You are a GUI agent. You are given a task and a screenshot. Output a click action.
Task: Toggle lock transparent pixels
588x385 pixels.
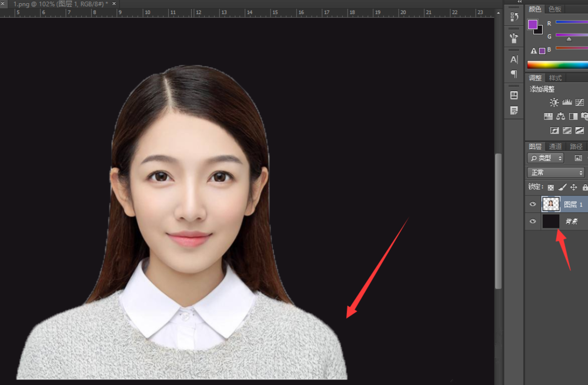[x=551, y=188]
